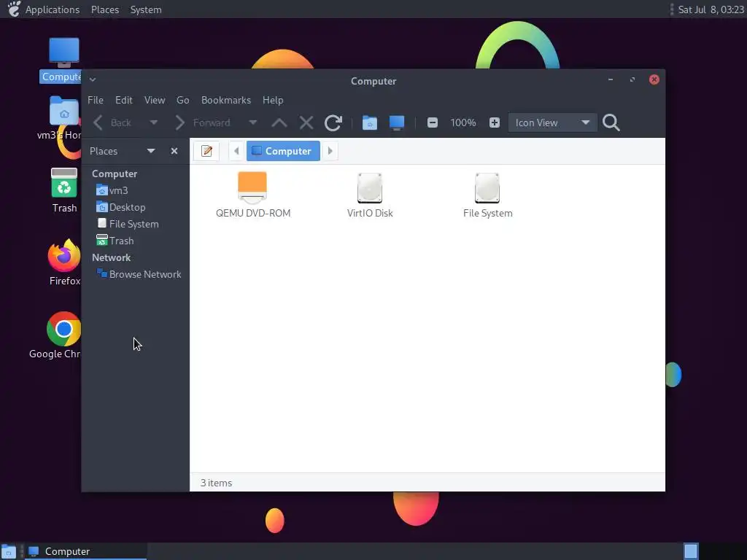The width and height of the screenshot is (747, 560).
Task: Maximize the Computer window
Action: 632,79
